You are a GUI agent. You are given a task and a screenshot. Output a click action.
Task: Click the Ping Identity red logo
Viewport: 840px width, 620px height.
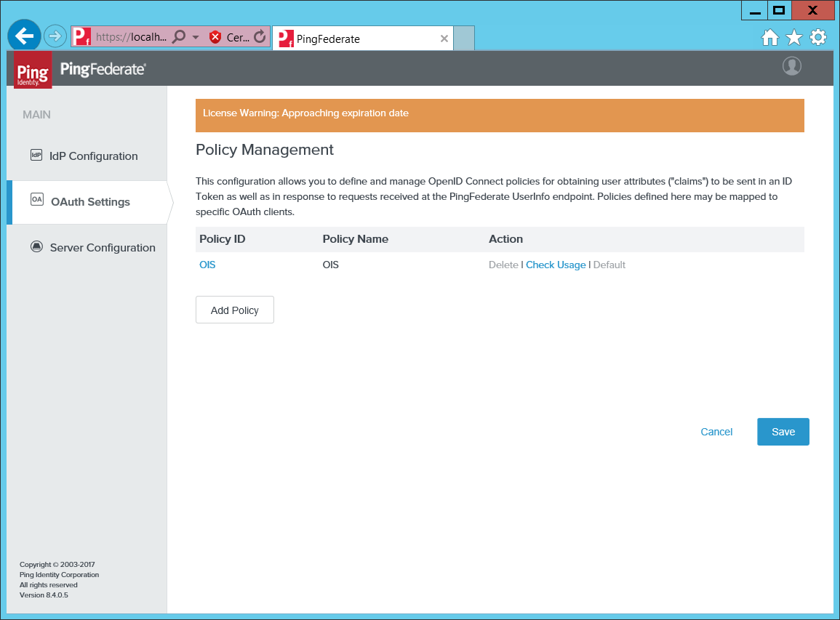[33, 70]
